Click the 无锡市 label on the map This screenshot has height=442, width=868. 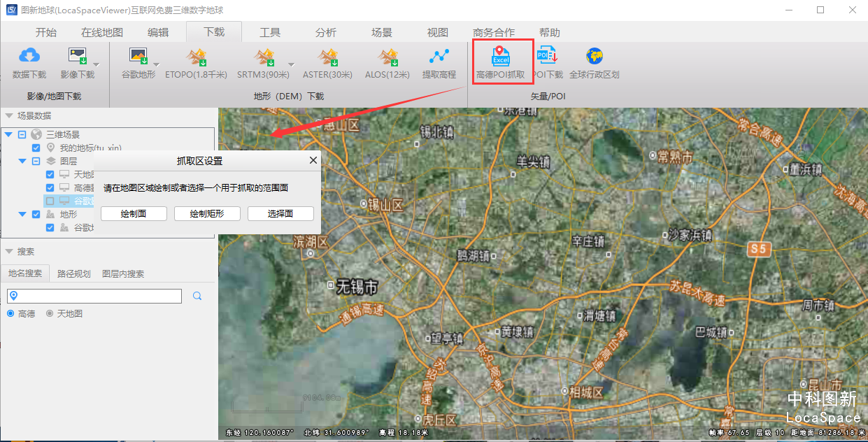(357, 286)
